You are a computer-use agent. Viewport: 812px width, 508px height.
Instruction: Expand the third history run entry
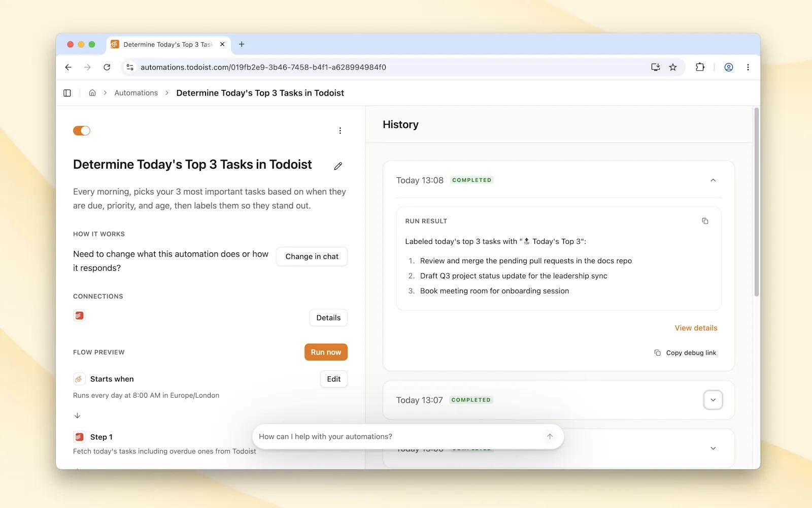click(713, 448)
